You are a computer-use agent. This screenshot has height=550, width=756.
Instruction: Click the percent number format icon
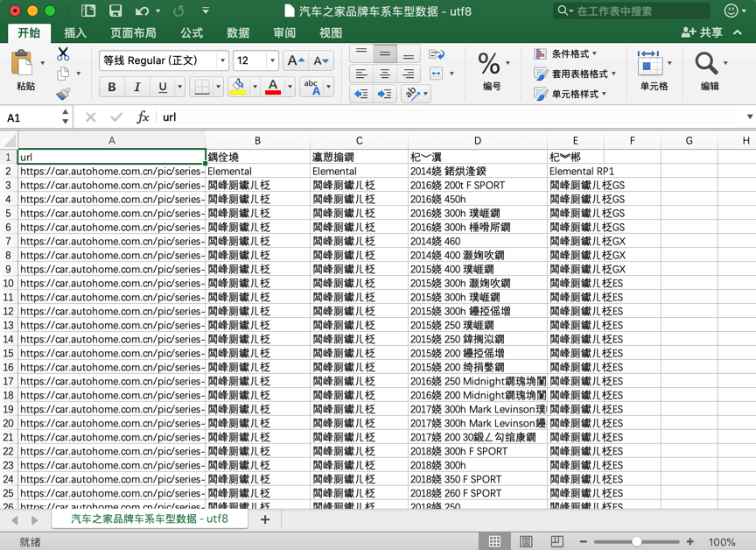click(489, 63)
